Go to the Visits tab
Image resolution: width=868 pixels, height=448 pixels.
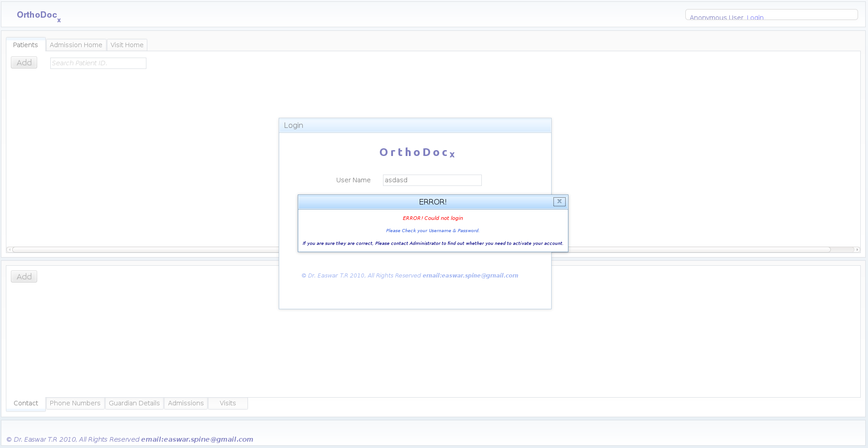228,403
